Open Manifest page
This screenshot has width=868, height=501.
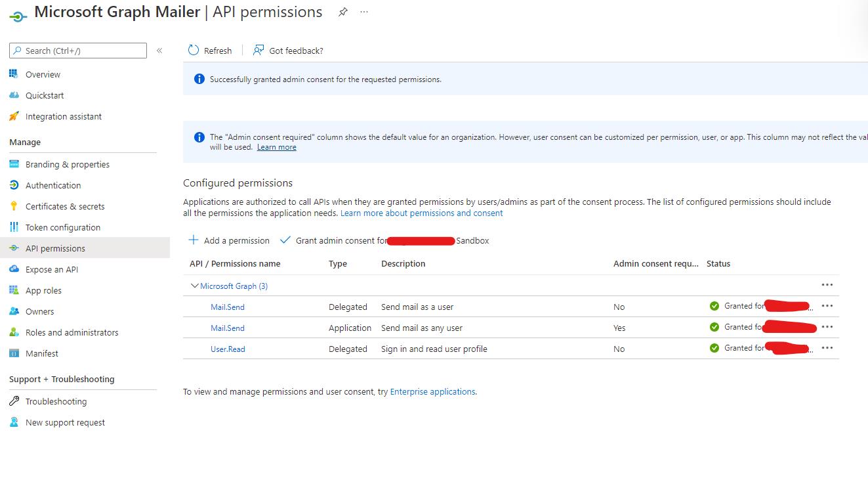click(42, 353)
